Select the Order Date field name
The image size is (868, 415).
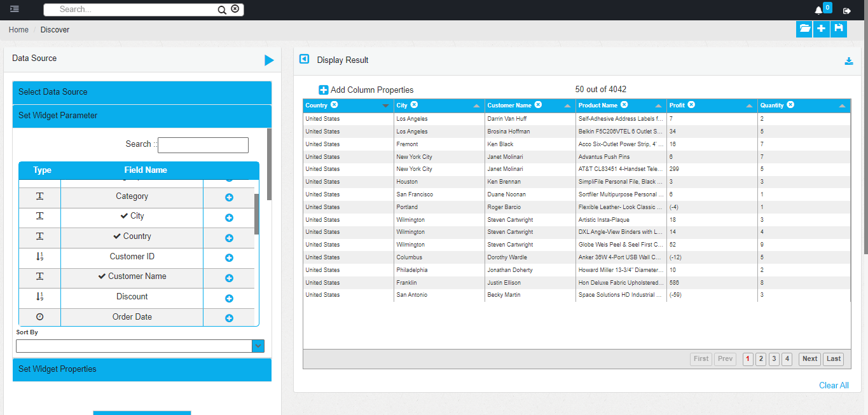[132, 317]
